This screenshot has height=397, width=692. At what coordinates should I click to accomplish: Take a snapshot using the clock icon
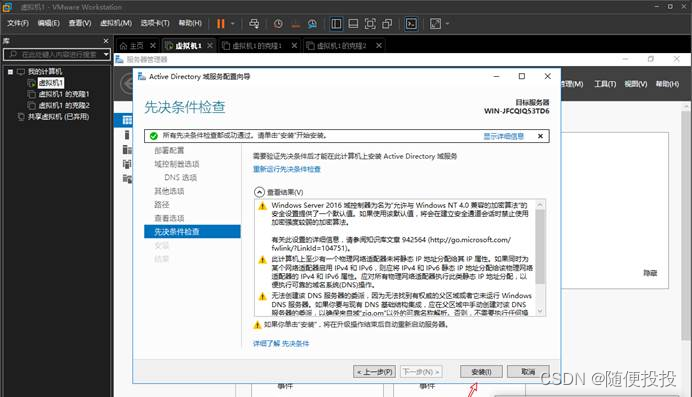pos(278,24)
